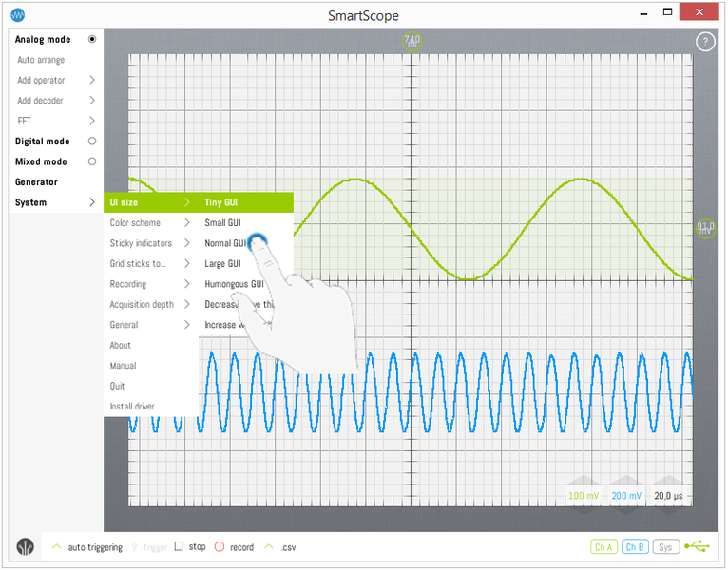The width and height of the screenshot is (728, 570).
Task: Click the .csv export icon
Action: point(269,547)
